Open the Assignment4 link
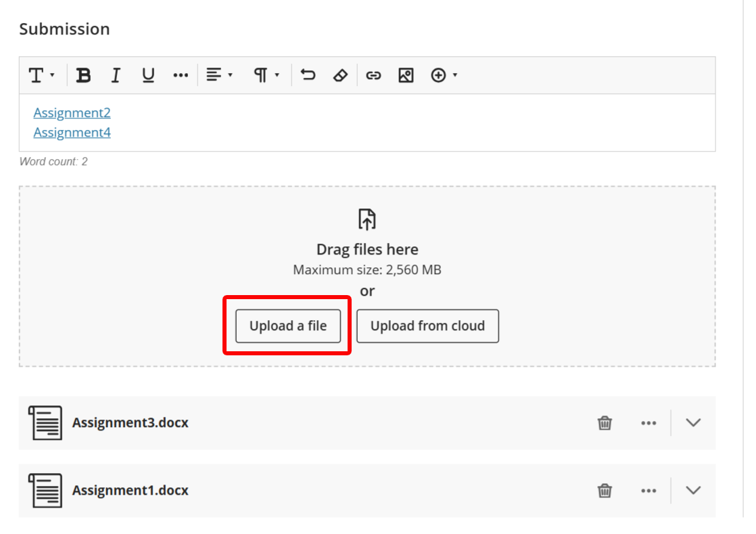Viewport: 756px width, 534px height. 72,132
